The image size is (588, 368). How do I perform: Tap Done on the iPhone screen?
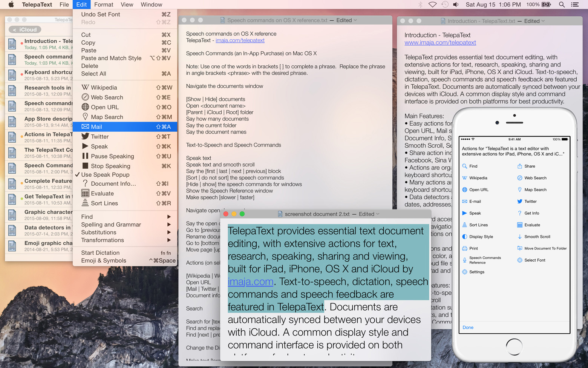(468, 327)
